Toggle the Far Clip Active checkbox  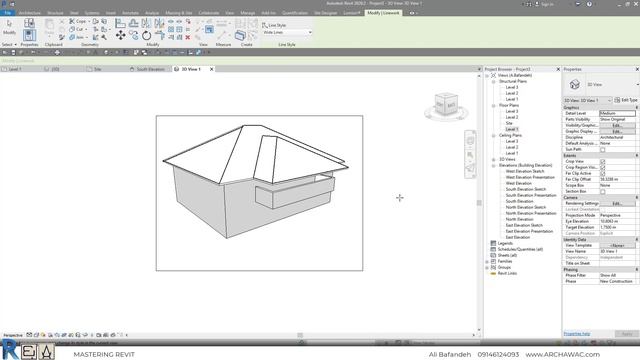(x=602, y=173)
